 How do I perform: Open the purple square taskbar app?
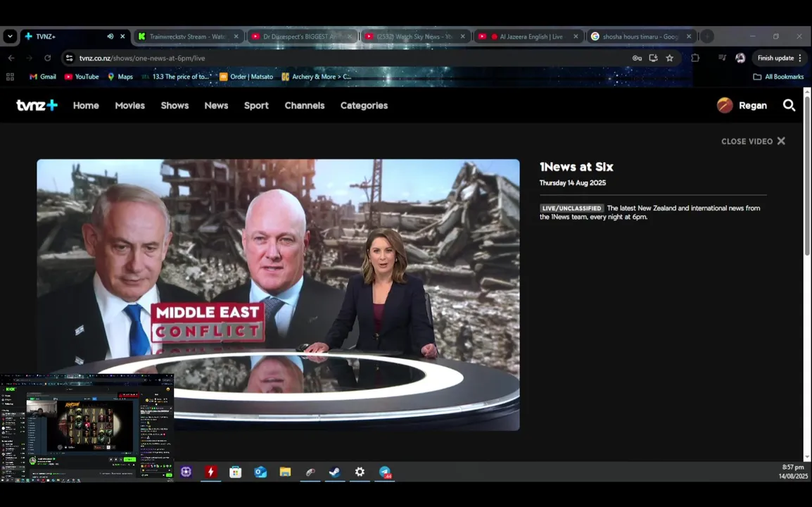pyautogui.click(x=186, y=472)
